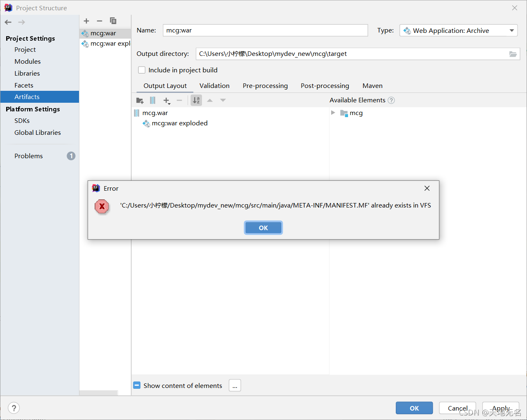Switch to the Output Layout tab
The width and height of the screenshot is (527, 420).
click(165, 86)
